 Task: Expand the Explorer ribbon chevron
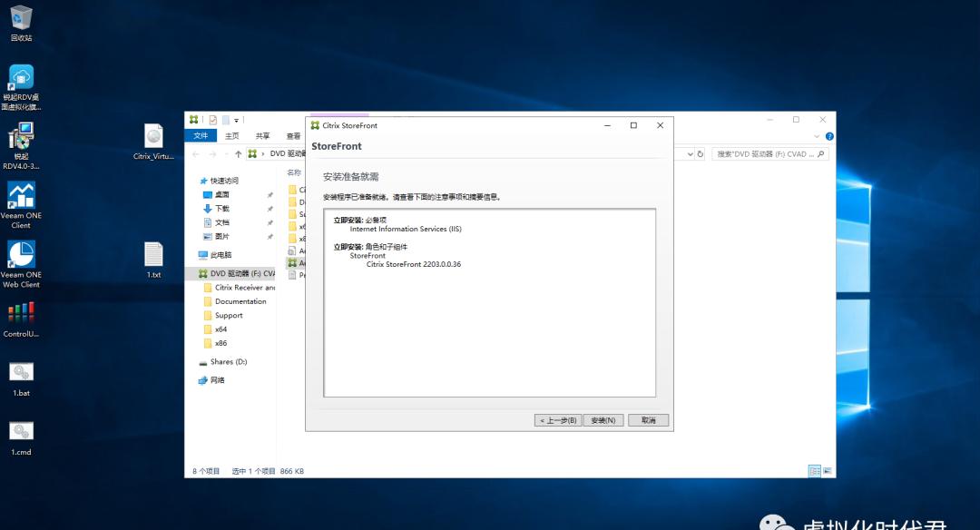tap(817, 136)
